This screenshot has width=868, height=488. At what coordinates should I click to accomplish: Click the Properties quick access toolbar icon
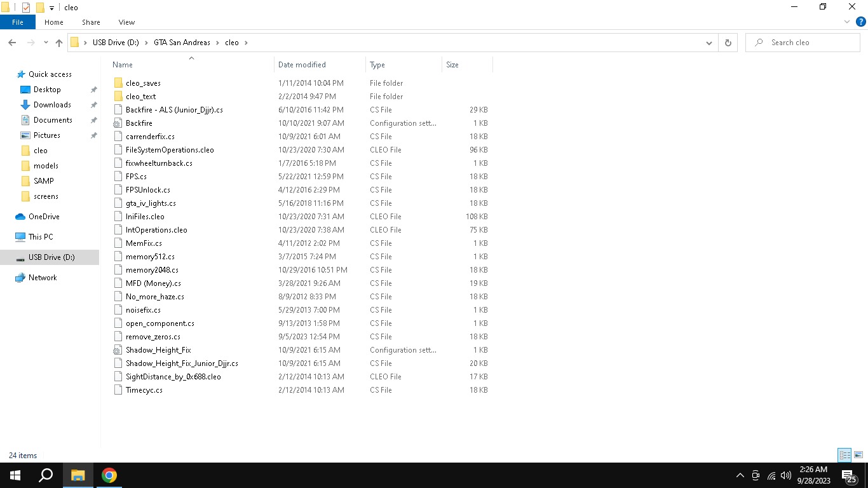pos(26,8)
